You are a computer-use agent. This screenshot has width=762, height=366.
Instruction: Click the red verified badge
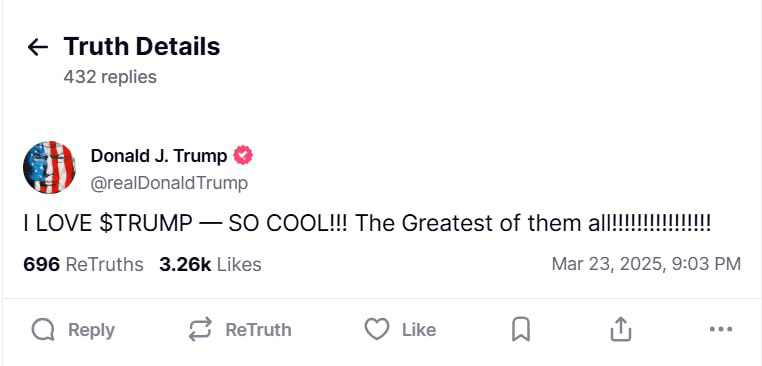click(x=243, y=156)
